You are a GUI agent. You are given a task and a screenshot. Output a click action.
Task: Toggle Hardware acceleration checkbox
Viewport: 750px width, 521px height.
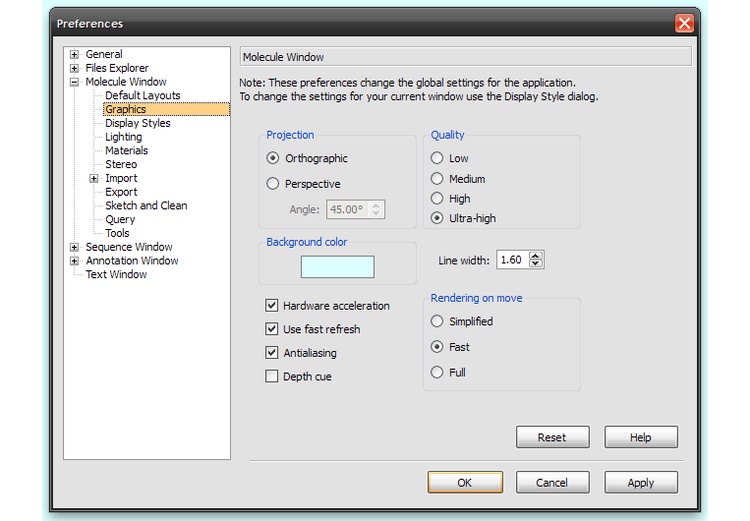click(272, 306)
